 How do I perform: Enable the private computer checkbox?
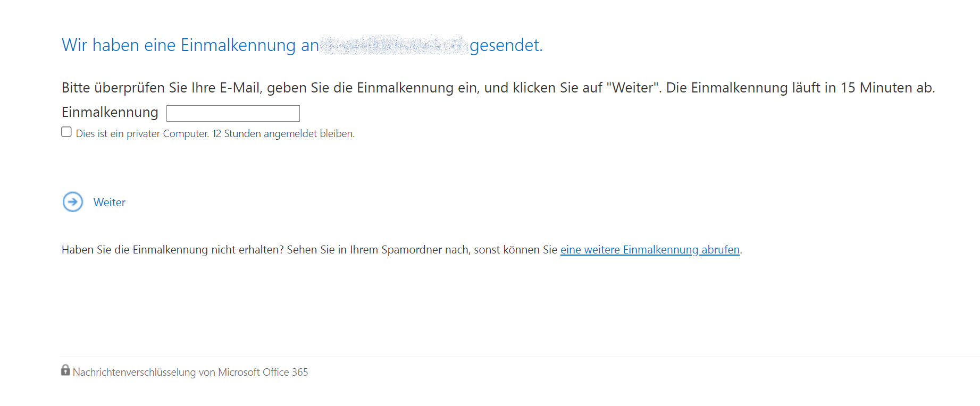pos(66,132)
